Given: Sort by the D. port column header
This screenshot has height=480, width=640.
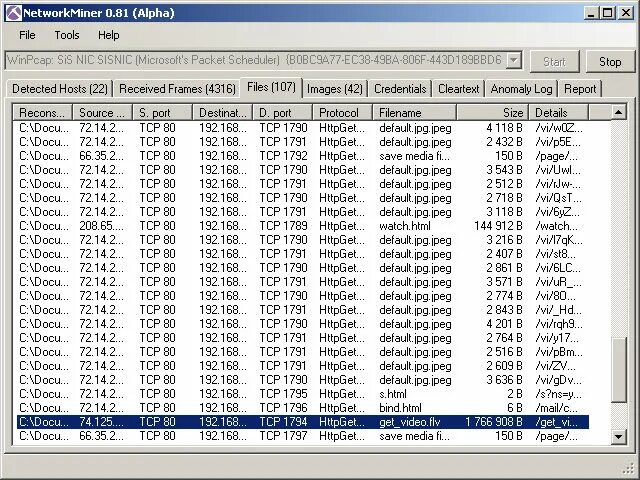Looking at the screenshot, I should [282, 112].
